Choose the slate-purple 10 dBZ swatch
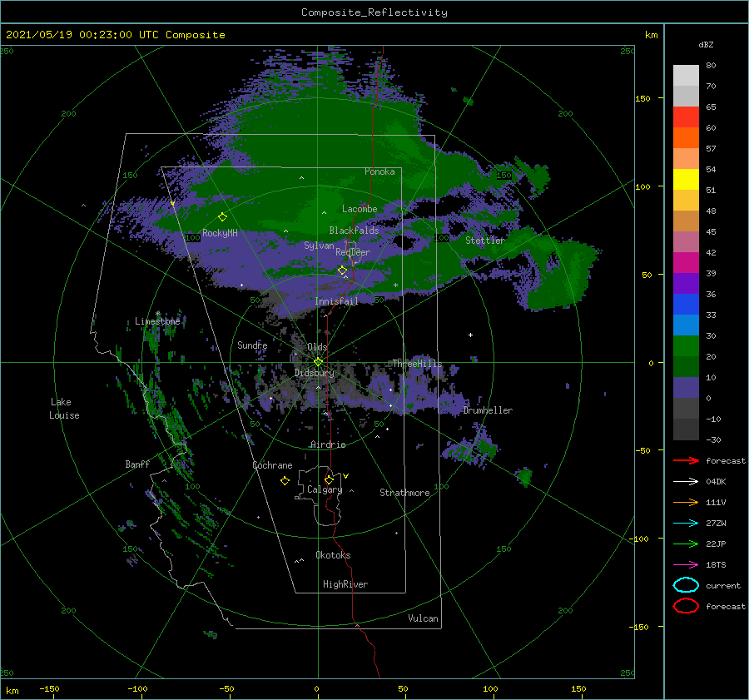The height and width of the screenshot is (700, 749). coord(686,387)
